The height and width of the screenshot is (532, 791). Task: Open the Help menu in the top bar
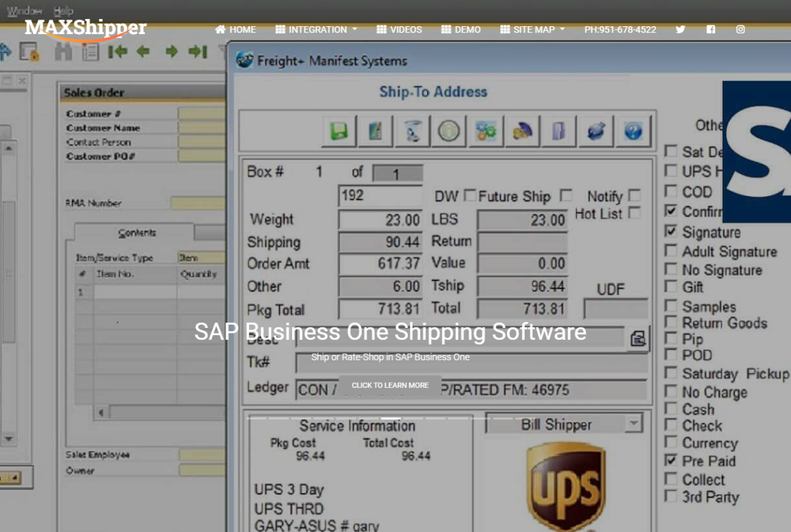click(63, 10)
